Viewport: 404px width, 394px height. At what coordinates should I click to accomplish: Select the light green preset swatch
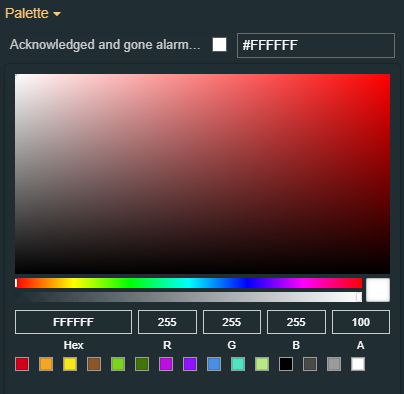point(118,364)
